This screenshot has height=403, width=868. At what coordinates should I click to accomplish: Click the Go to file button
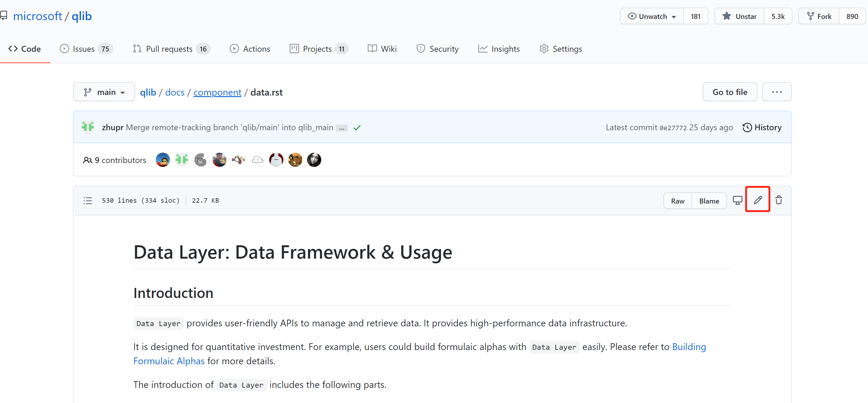pyautogui.click(x=729, y=92)
